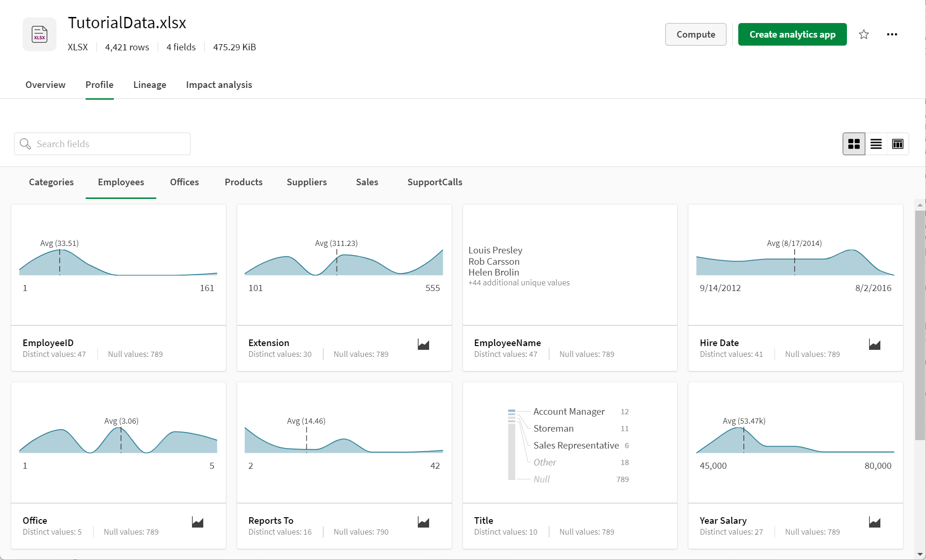Click the star/bookmark icon
This screenshot has width=926, height=560.
[864, 34]
